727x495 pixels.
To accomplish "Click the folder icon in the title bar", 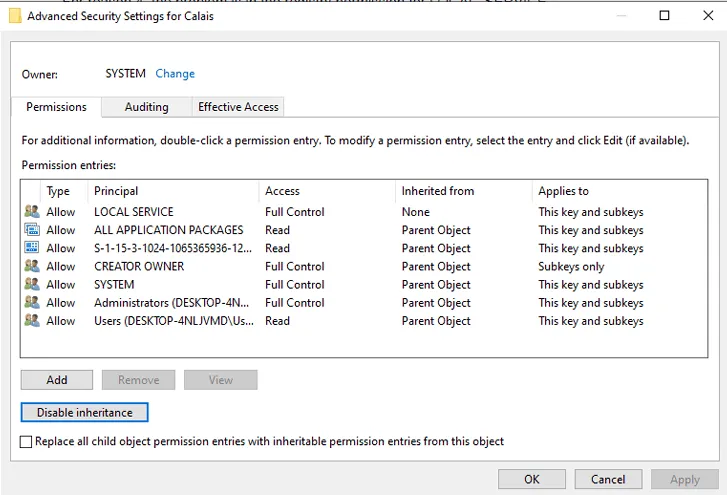I will tap(15, 16).
